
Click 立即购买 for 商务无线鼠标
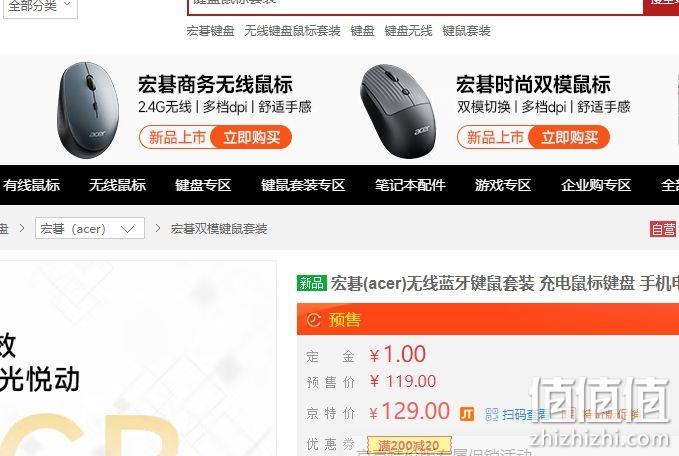coord(252,137)
